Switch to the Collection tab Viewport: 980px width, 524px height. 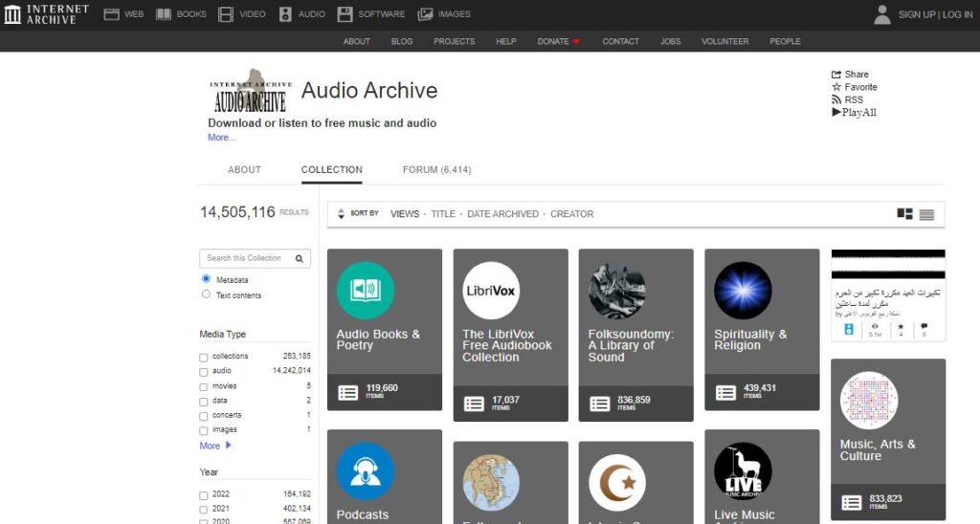331,170
